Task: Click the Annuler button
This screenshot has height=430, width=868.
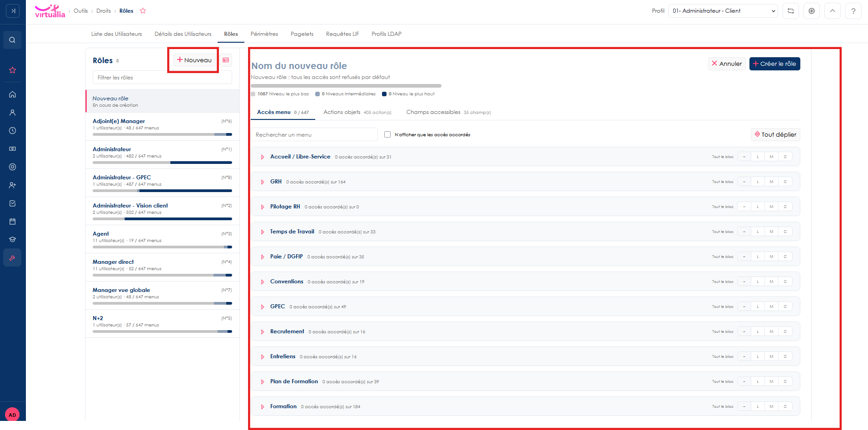Action: (727, 64)
